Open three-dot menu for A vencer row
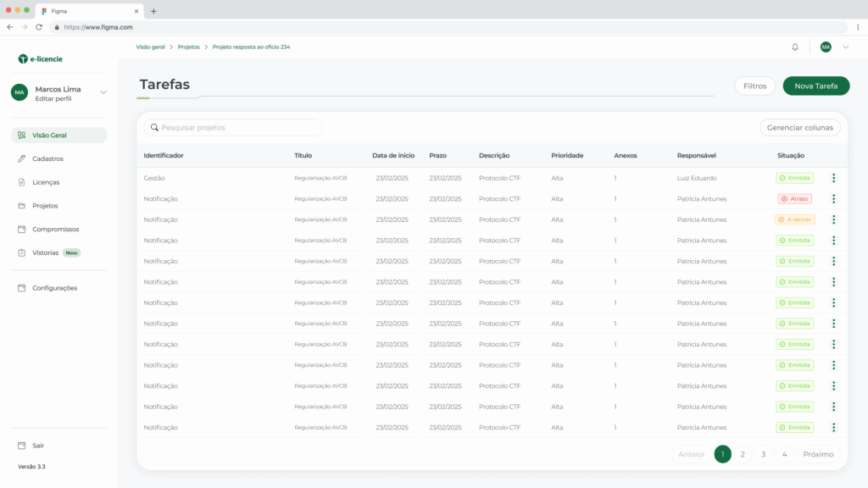The image size is (868, 488). point(833,219)
